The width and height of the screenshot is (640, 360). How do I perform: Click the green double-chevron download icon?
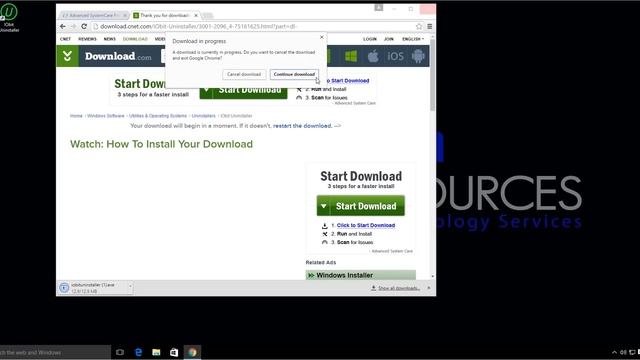point(67,56)
